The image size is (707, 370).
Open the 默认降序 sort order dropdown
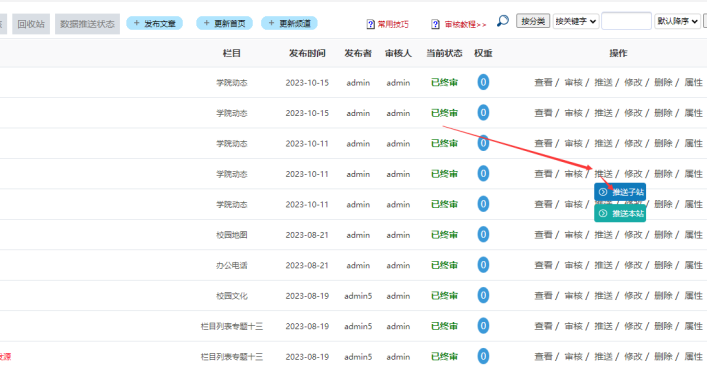click(x=677, y=21)
